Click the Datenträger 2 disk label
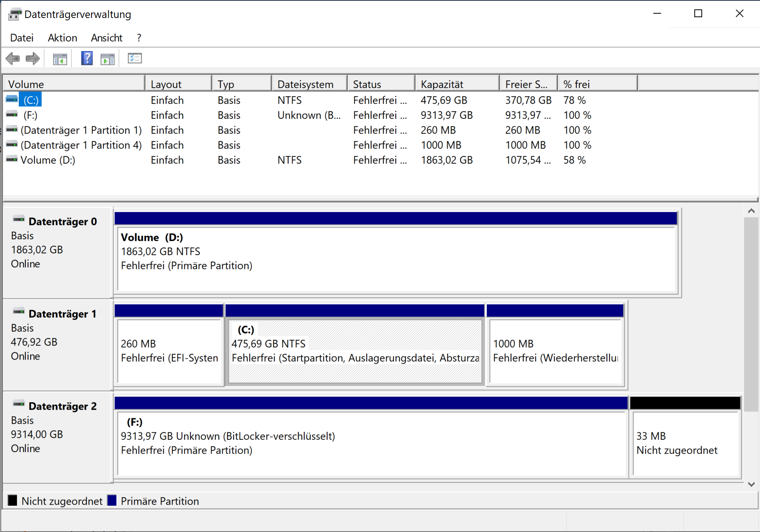760x532 pixels. click(62, 406)
